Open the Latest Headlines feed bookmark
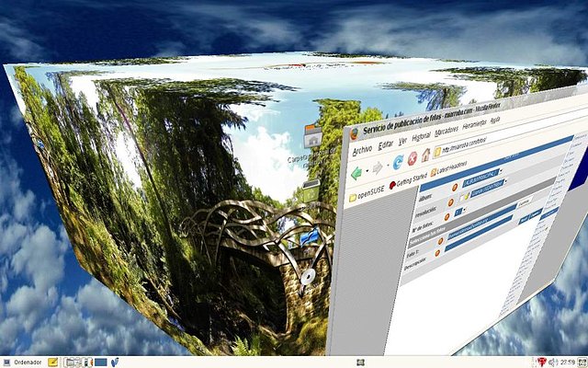Viewport: 588px width, 368px height. coord(448,167)
